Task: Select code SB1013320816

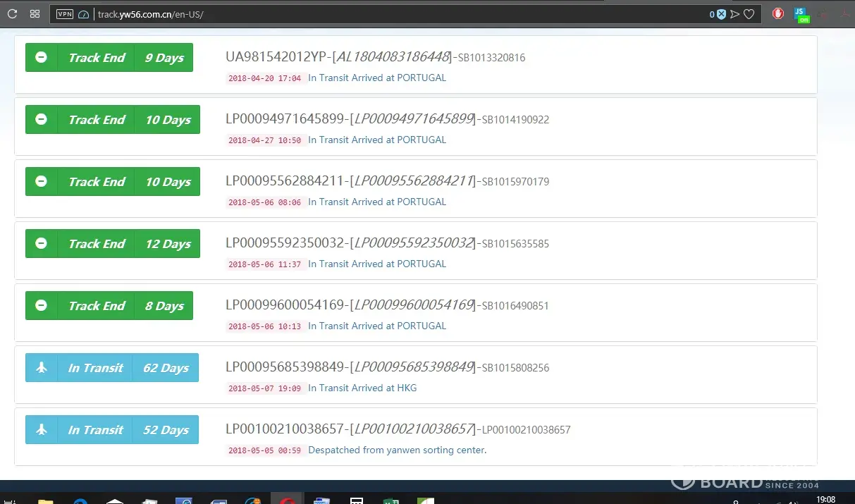Action: pos(491,58)
